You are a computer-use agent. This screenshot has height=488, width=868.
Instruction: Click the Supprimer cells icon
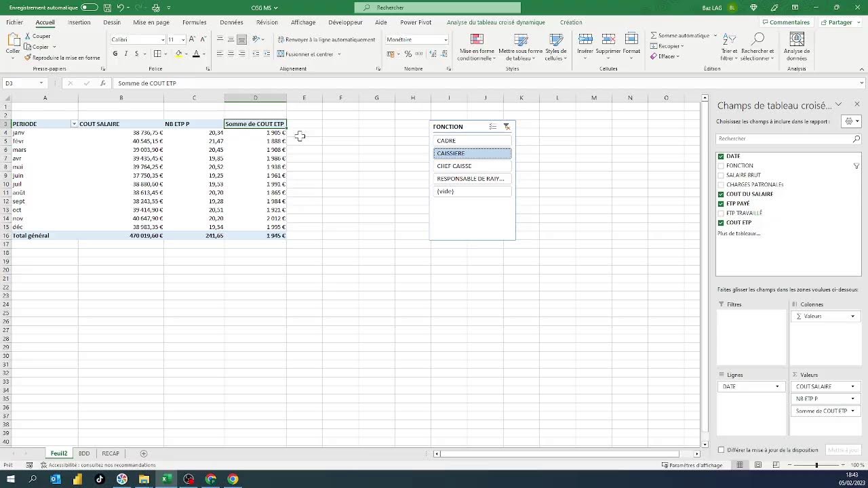(x=608, y=40)
